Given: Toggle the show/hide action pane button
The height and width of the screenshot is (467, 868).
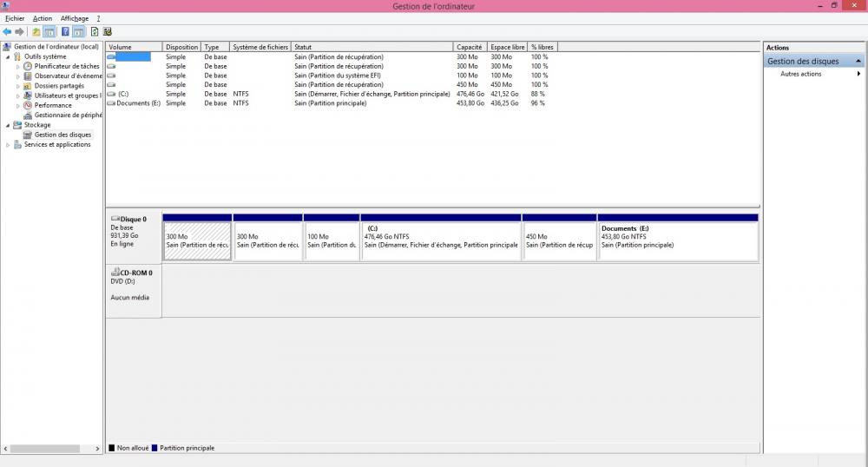Looking at the screenshot, I should coord(79,32).
